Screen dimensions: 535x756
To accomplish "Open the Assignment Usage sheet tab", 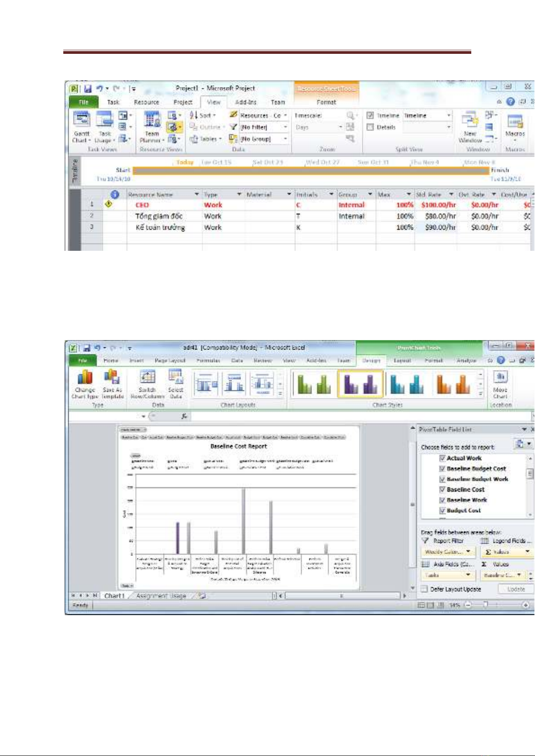I will click(x=161, y=596).
